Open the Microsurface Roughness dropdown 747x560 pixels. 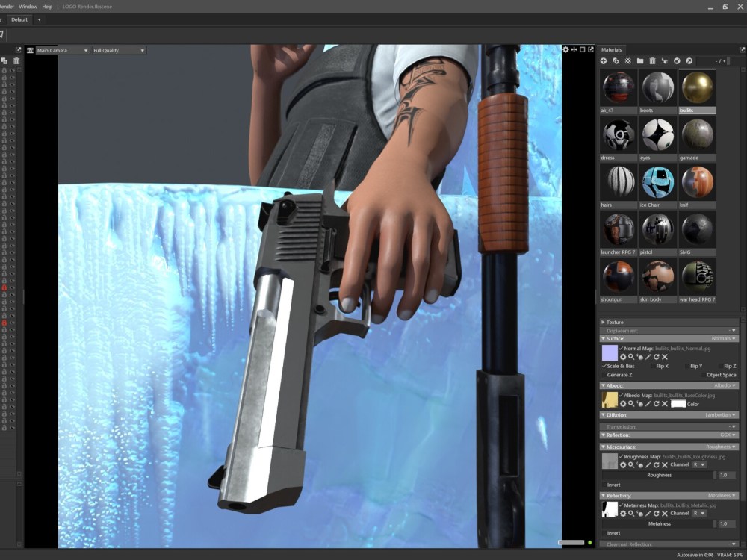(722, 447)
